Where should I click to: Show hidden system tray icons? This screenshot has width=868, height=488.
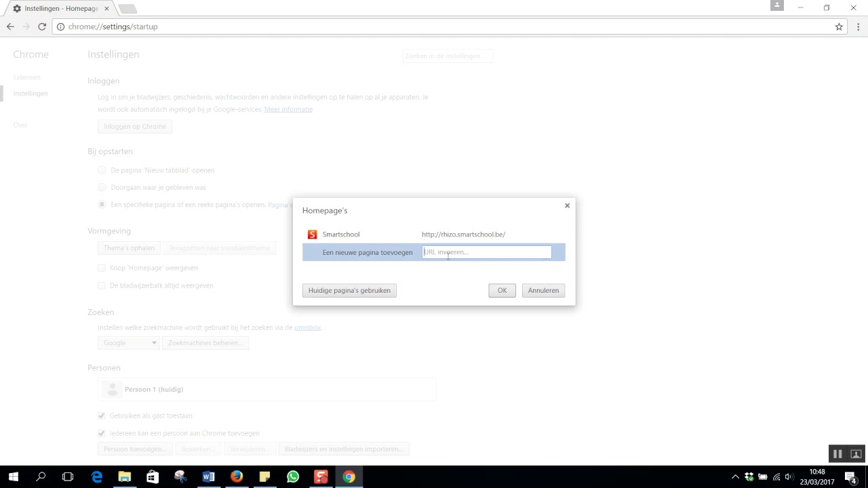(735, 476)
